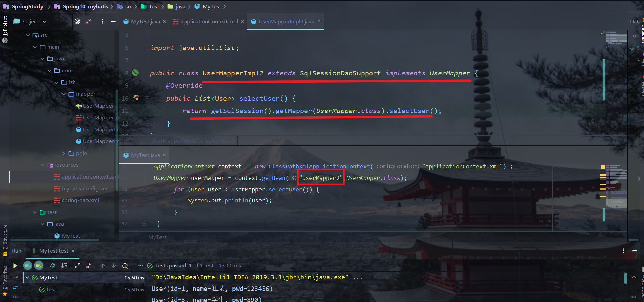644x302 pixels.
Task: Collapse all in Project panel
Action: tap(88, 21)
